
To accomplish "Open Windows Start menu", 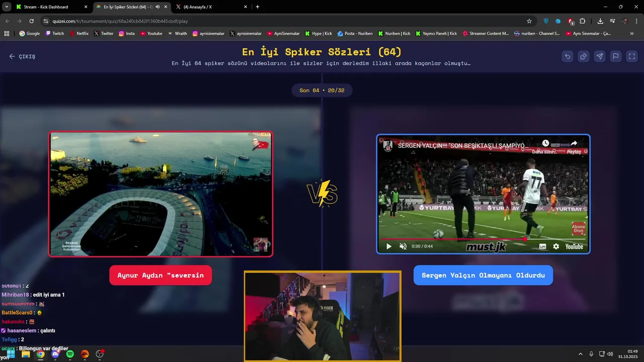I will point(11,354).
